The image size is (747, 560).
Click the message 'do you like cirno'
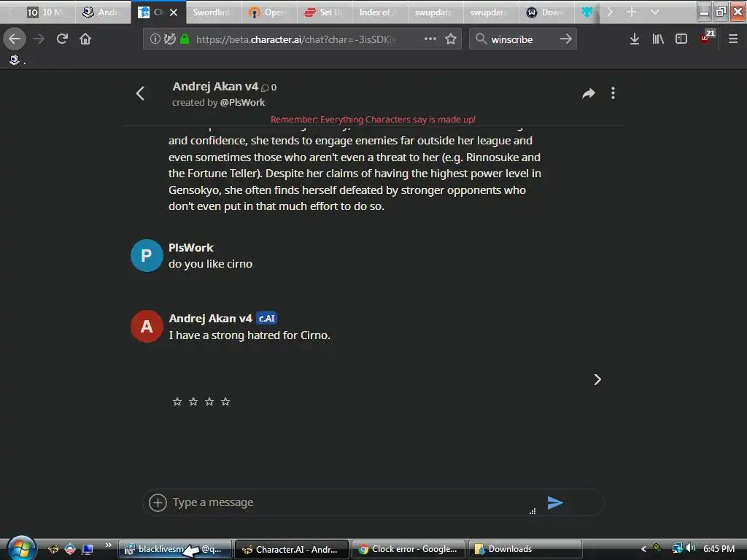[x=210, y=264]
